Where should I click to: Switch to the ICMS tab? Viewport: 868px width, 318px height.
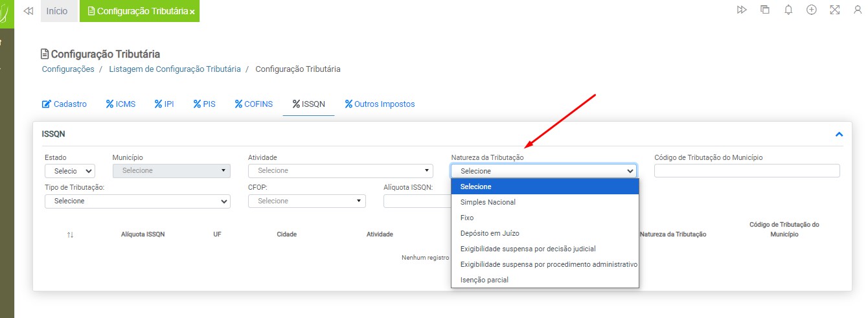pyautogui.click(x=120, y=104)
